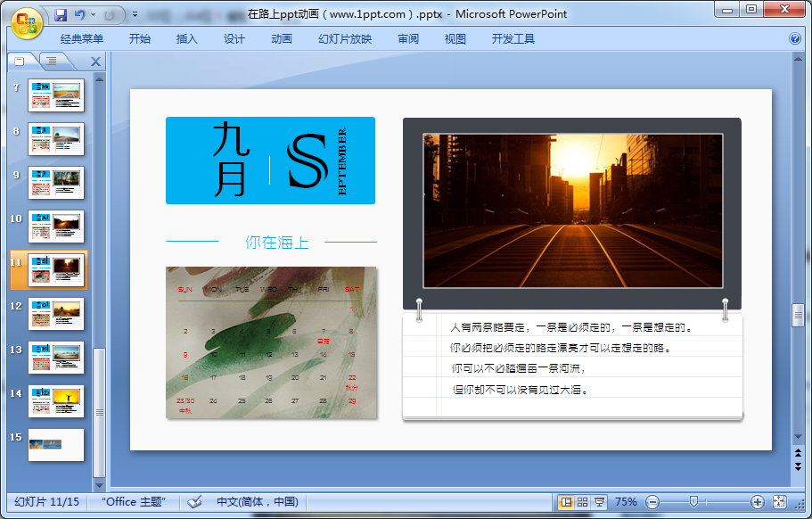This screenshot has height=519, width=812.
Task: Select slide 12 thumbnail
Action: [x=56, y=314]
